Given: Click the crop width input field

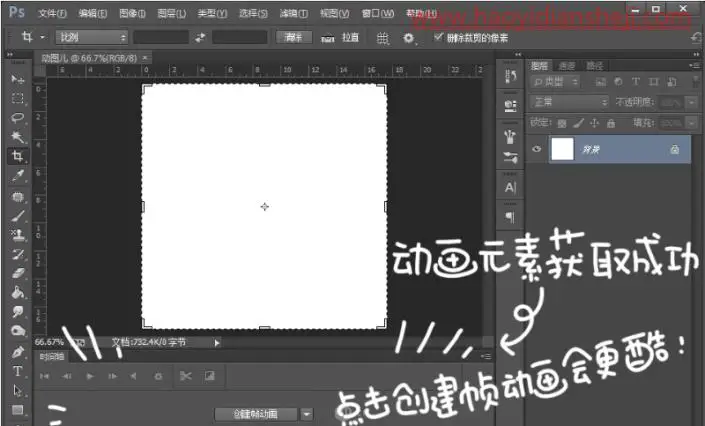Looking at the screenshot, I should (x=161, y=37).
